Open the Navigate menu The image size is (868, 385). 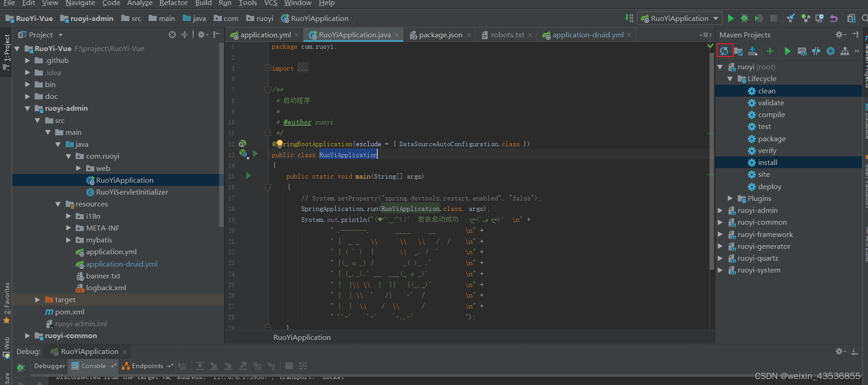click(x=80, y=3)
